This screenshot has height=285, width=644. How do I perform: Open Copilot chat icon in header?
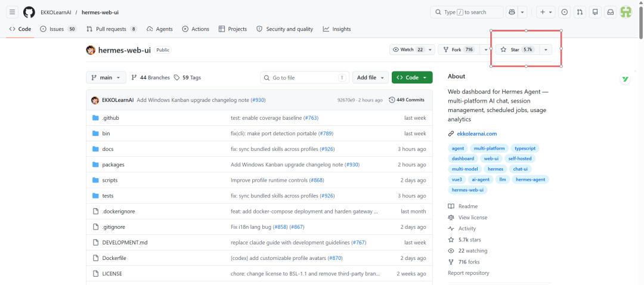click(x=512, y=13)
